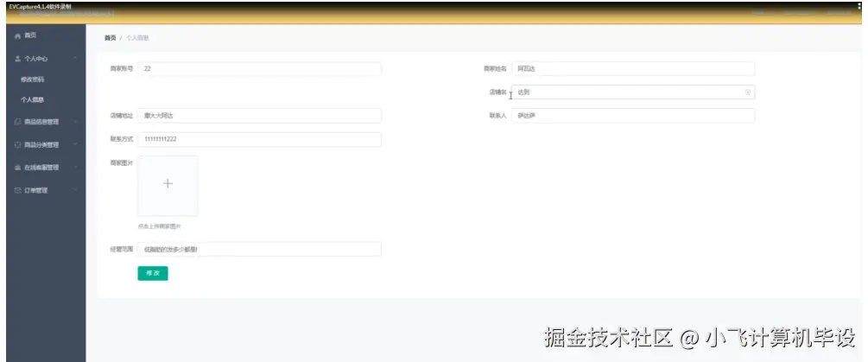868x362 pixels.
Task: Click the home icon beside 首页 in sidebar
Action: tap(17, 36)
